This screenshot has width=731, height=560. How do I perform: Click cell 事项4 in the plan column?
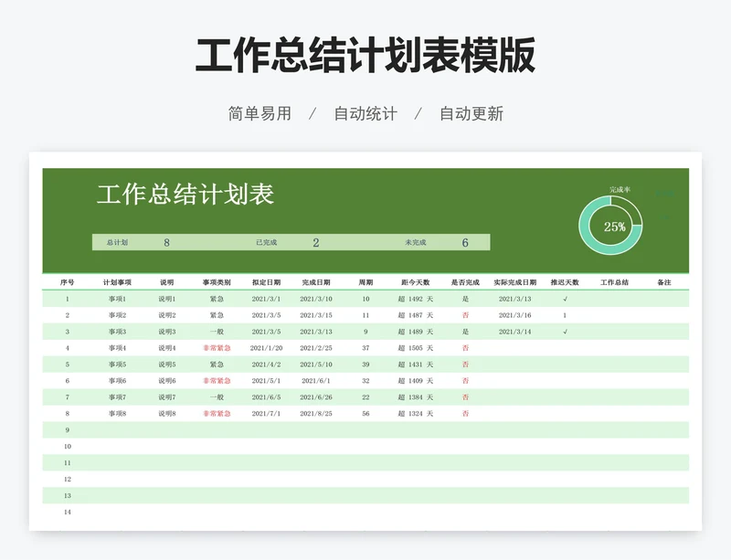click(117, 348)
